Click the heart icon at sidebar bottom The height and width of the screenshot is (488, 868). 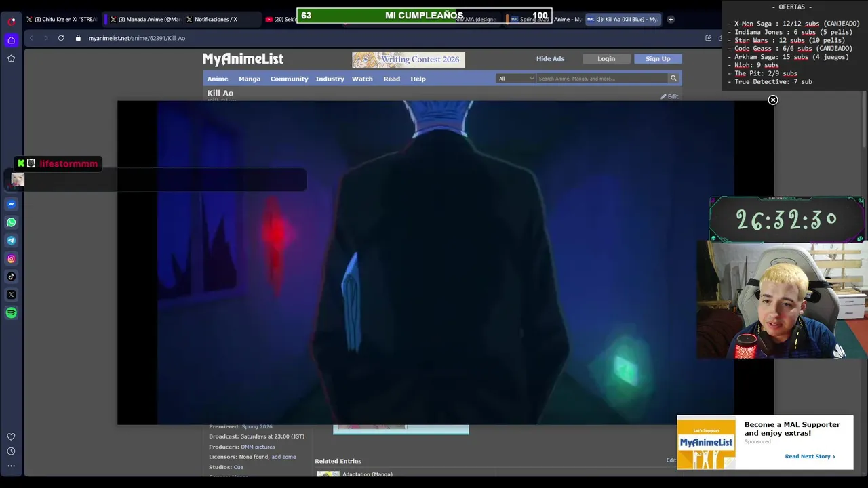pos(11,436)
